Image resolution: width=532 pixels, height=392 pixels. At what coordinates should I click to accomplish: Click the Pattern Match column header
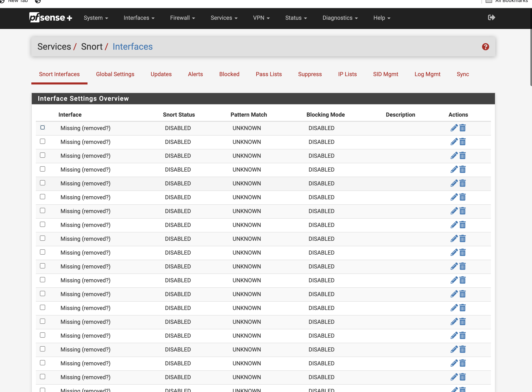[249, 115]
